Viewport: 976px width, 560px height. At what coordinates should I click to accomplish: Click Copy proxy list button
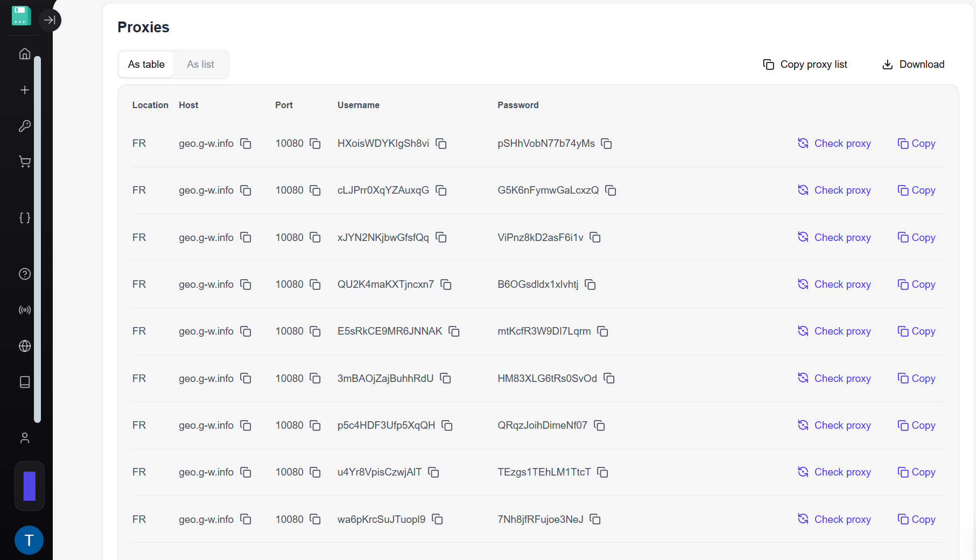pyautogui.click(x=805, y=65)
